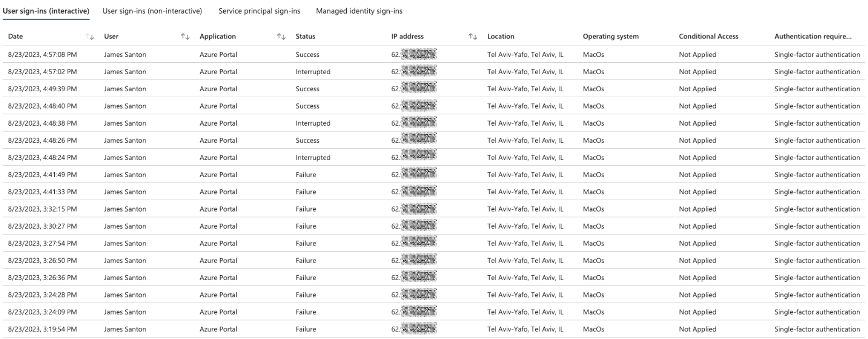Open the 4:57:02 PM sign-in entry
The height and width of the screenshot is (339, 868).
434,71
